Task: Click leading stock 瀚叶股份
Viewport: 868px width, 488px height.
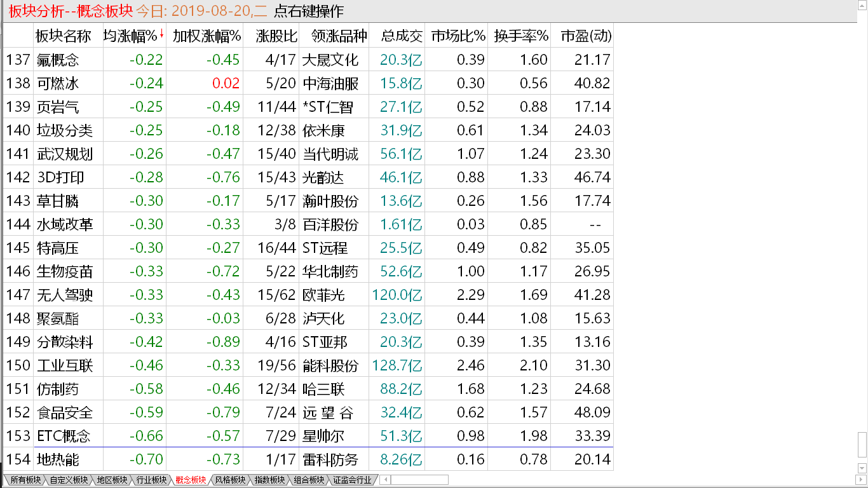Action: click(330, 201)
